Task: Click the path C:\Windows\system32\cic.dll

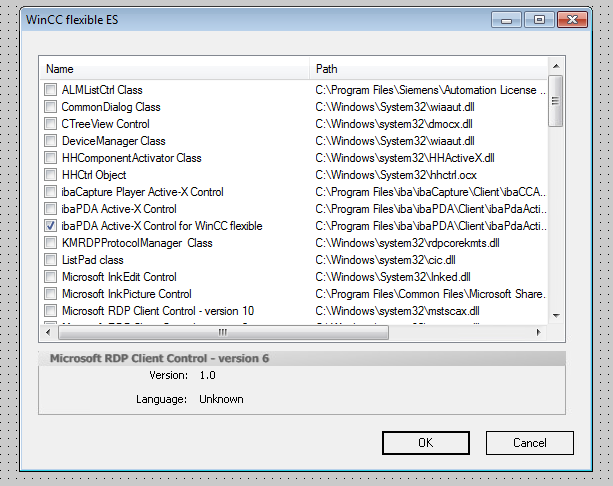Action: (385, 260)
